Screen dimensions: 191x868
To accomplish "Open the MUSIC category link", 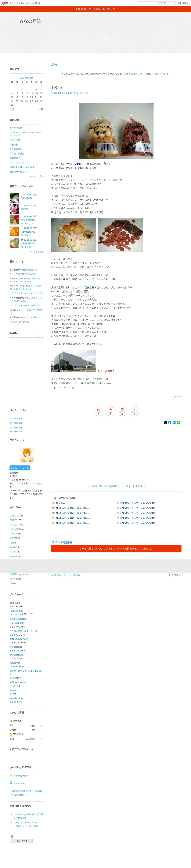I will pyautogui.click(x=13, y=556).
